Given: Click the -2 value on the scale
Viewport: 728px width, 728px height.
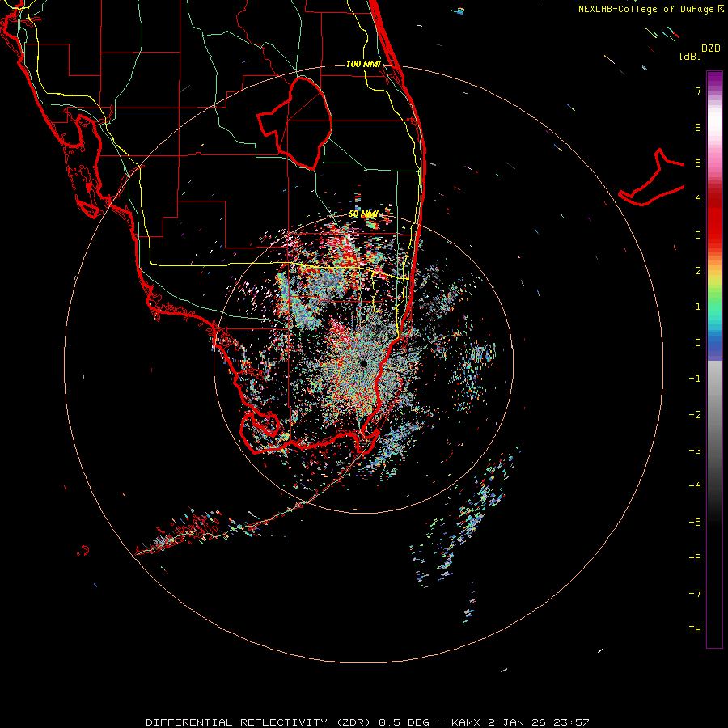Looking at the screenshot, I should click(695, 415).
